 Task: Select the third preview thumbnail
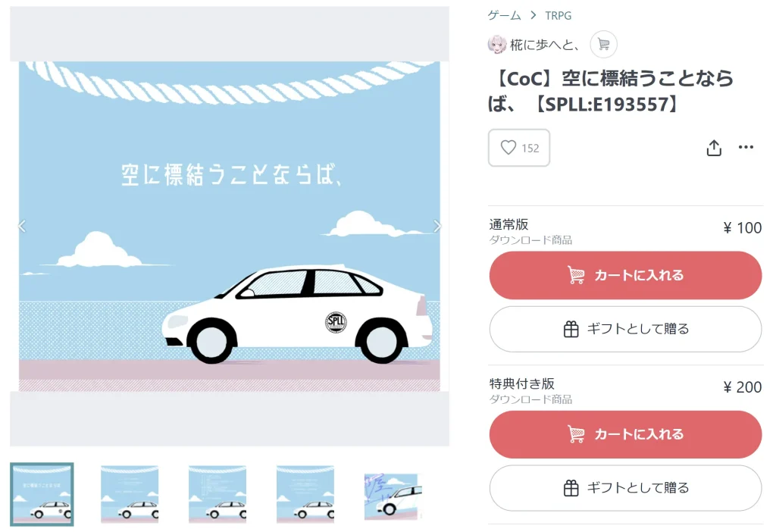tap(217, 494)
